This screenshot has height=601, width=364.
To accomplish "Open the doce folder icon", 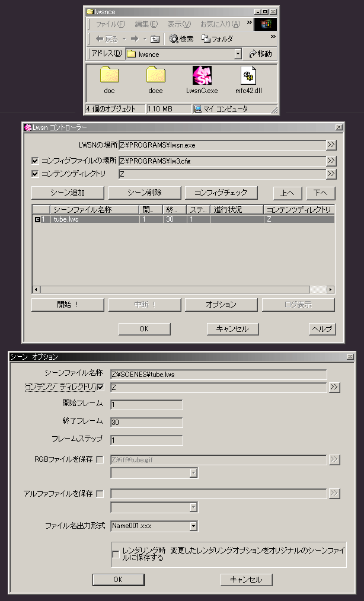I will pyautogui.click(x=155, y=76).
